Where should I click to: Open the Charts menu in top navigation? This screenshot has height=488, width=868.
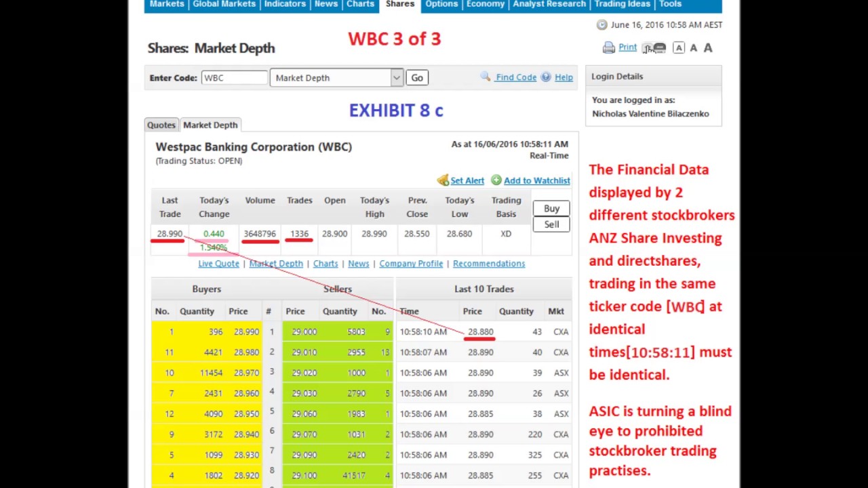(360, 4)
